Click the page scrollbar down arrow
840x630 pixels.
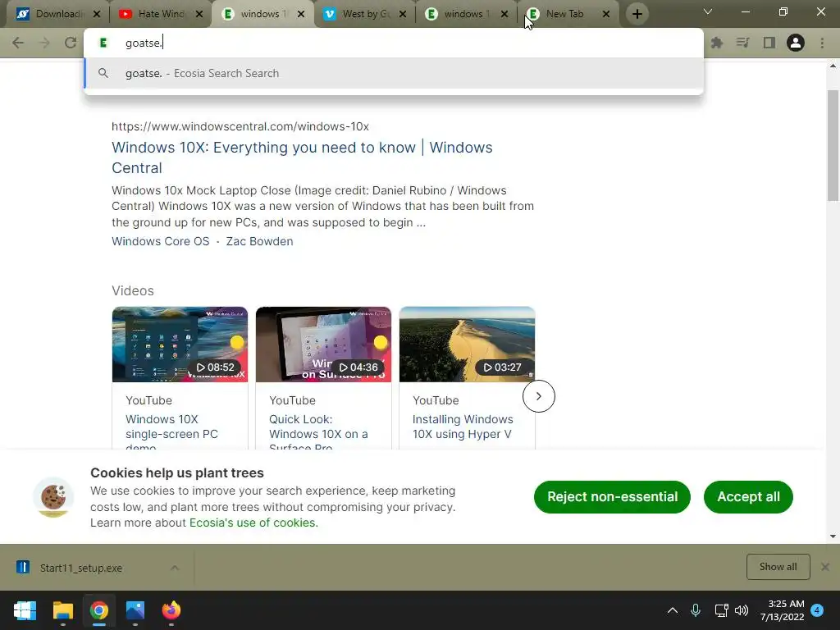(833, 536)
